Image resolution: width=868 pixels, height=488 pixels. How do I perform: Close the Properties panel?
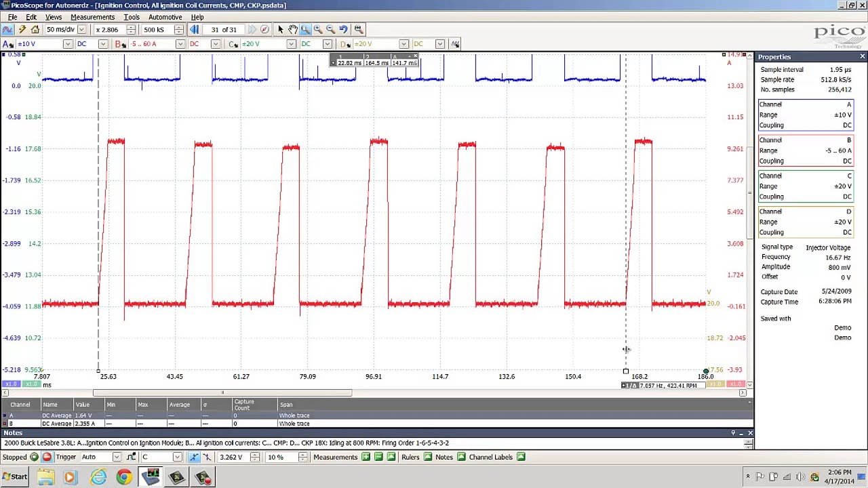pos(862,57)
